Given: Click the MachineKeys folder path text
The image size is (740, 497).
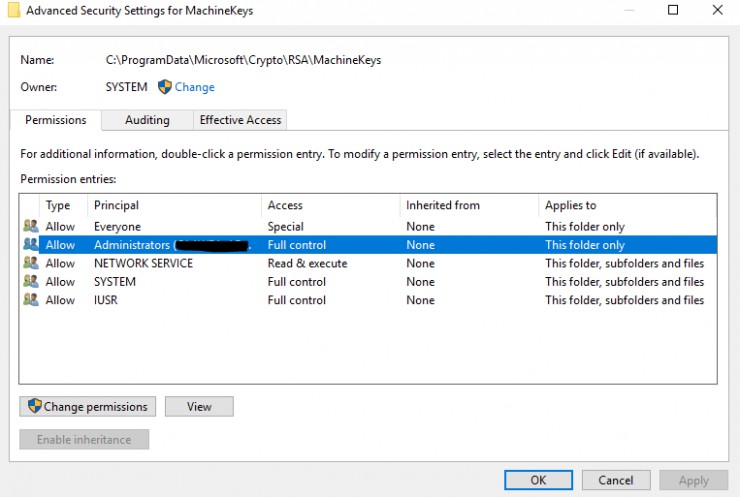Looking at the screenshot, I should (x=244, y=60).
